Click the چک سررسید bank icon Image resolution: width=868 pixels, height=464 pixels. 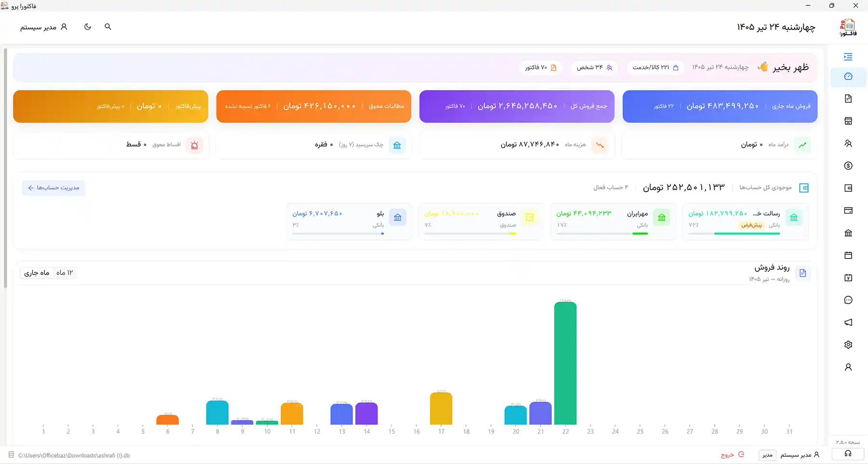pyautogui.click(x=397, y=145)
